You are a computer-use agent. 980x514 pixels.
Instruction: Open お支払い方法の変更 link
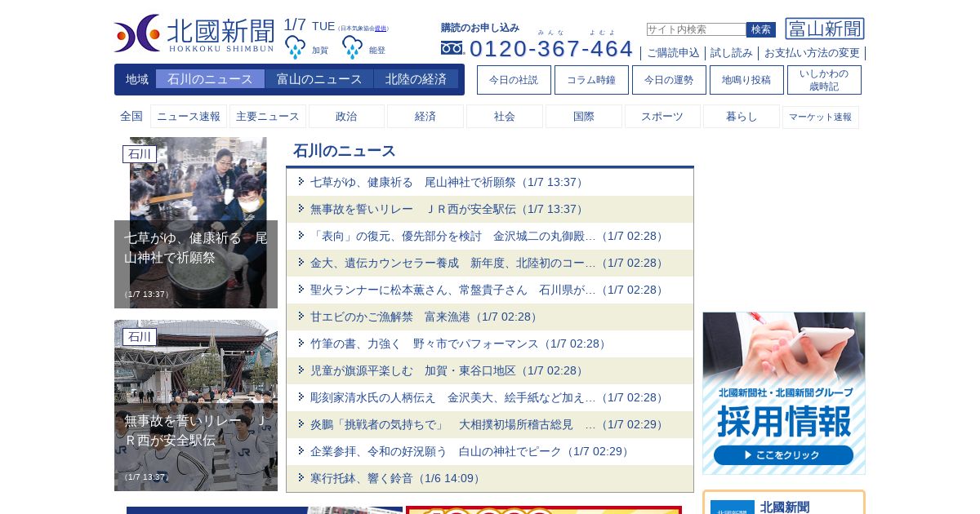(812, 53)
